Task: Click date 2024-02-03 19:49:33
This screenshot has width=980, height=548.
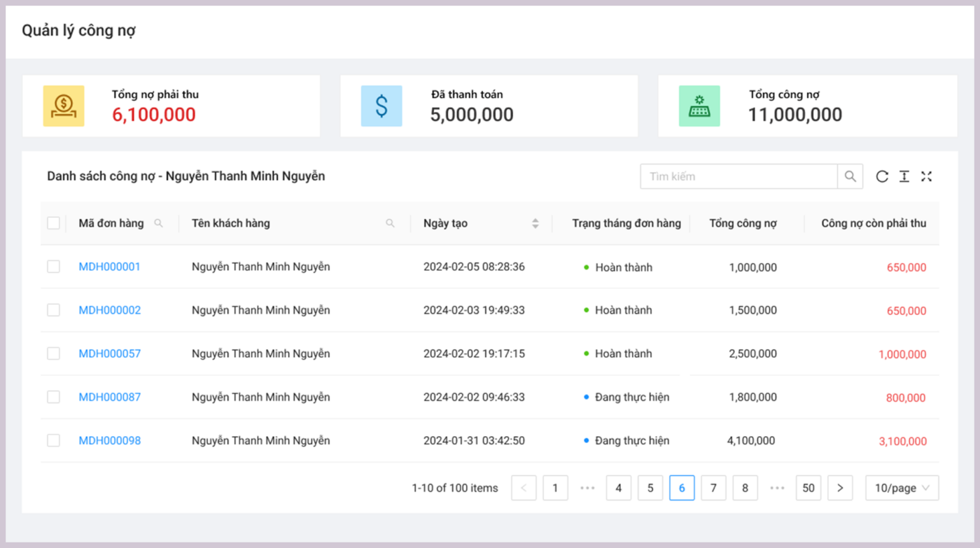Action: (x=474, y=310)
